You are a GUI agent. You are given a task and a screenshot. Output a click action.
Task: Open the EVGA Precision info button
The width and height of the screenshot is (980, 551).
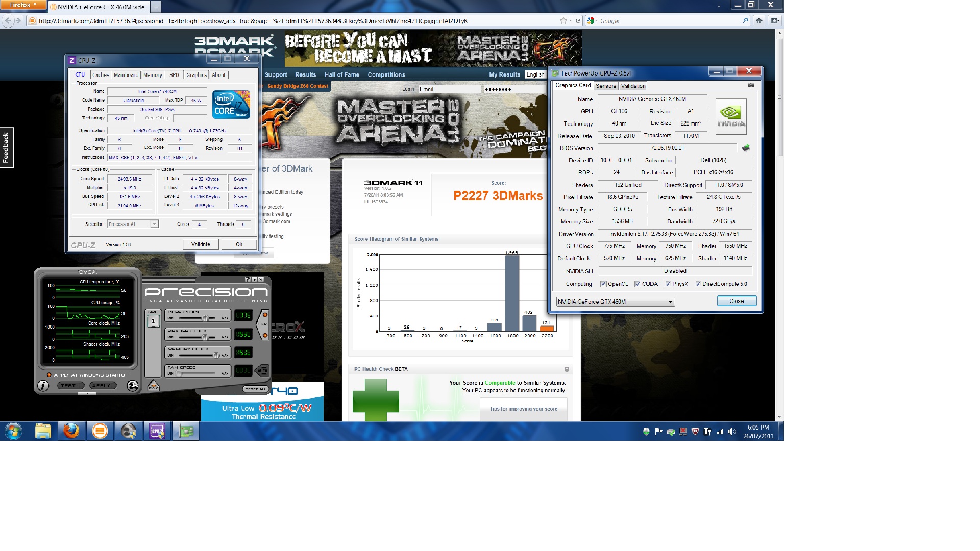coord(43,386)
